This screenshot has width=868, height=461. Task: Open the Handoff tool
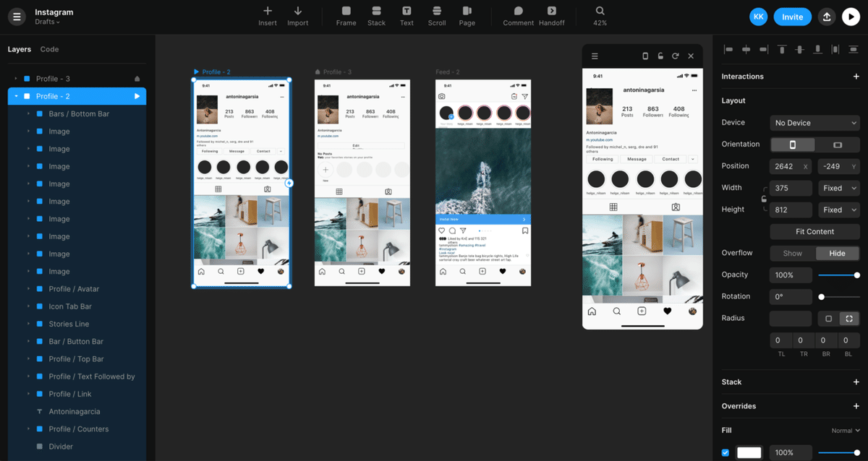coord(552,16)
